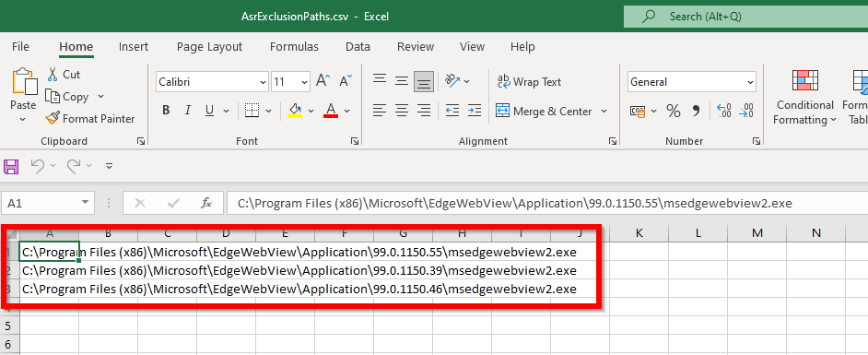868x355 pixels.
Task: Increase indent of cell
Action: 475,111
